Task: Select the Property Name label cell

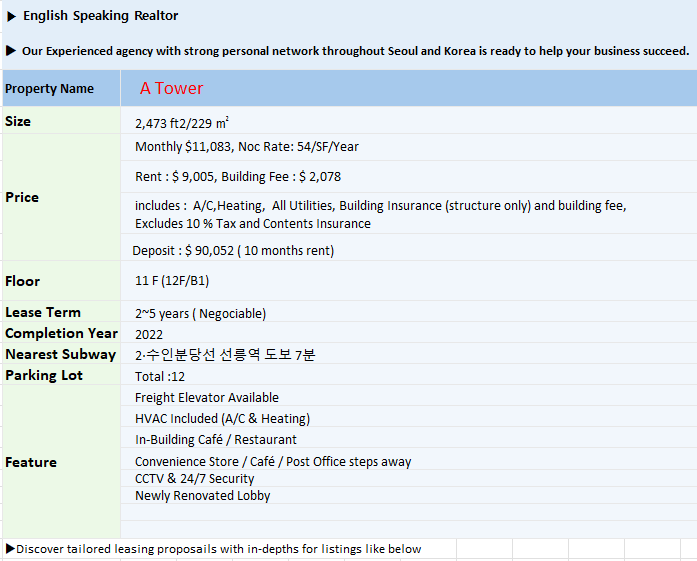Action: (61, 88)
